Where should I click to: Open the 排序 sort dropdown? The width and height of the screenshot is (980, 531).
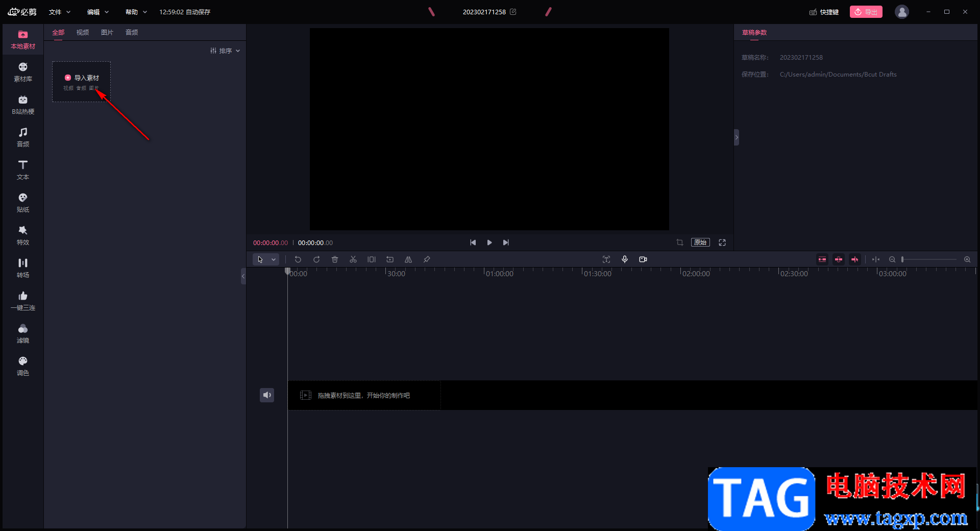click(225, 51)
